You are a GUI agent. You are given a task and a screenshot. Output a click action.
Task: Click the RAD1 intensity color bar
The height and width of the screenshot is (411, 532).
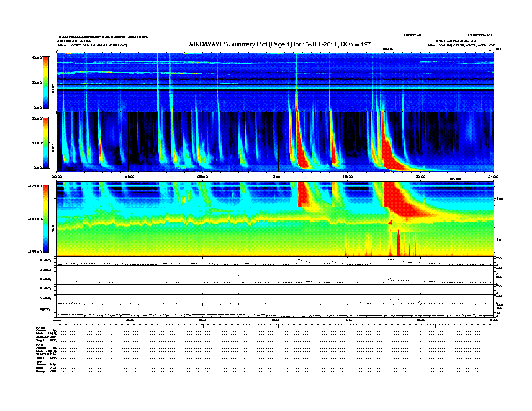click(x=46, y=143)
